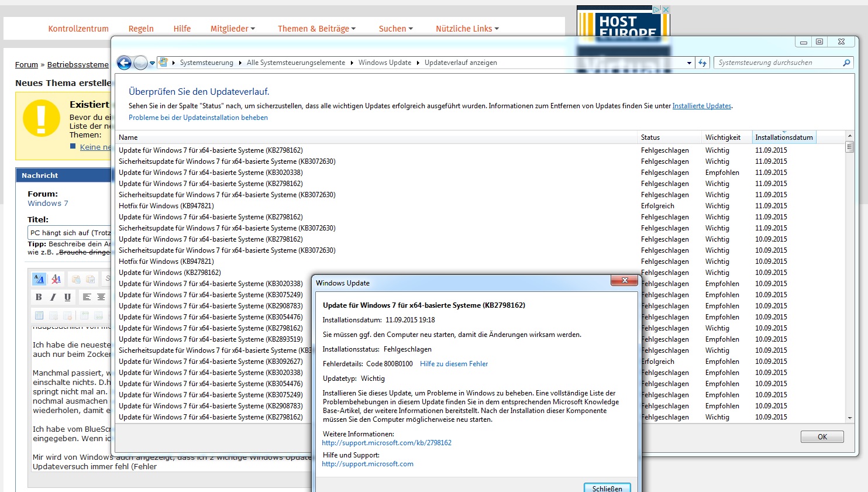Expand the arrow after Windows Update breadcrumb
This screenshot has height=492, width=868.
point(418,63)
